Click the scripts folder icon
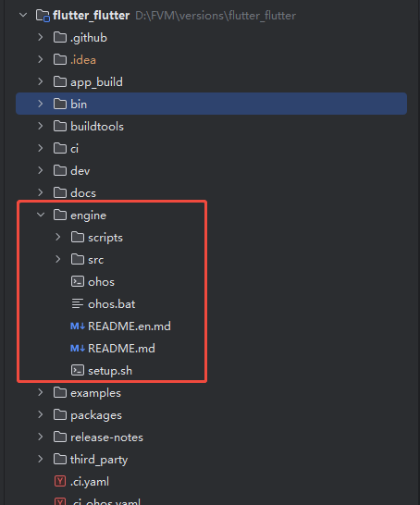Screen dimensions: 420x505 (78, 238)
